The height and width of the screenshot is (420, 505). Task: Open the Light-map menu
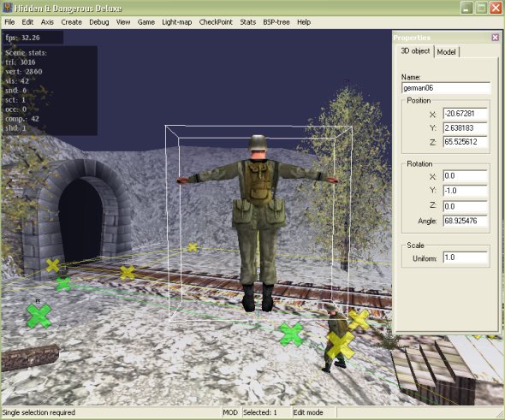click(x=177, y=22)
